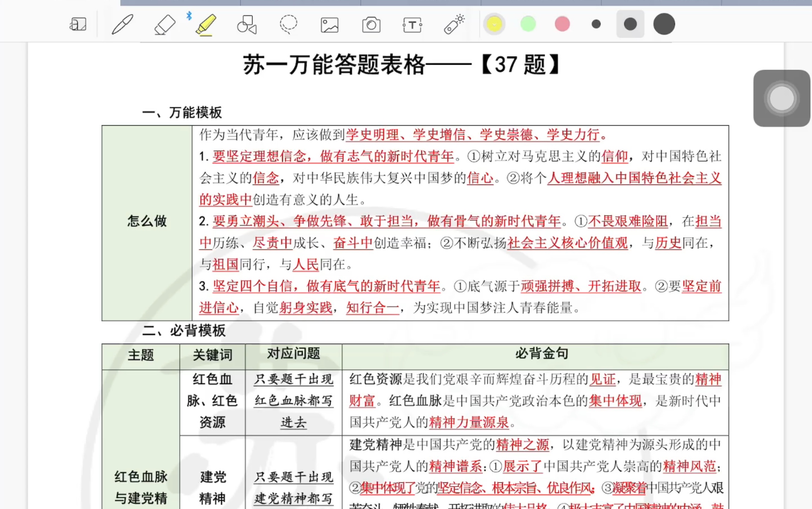Click keyword cell 建党精神
812x509 pixels.
pos(213,487)
